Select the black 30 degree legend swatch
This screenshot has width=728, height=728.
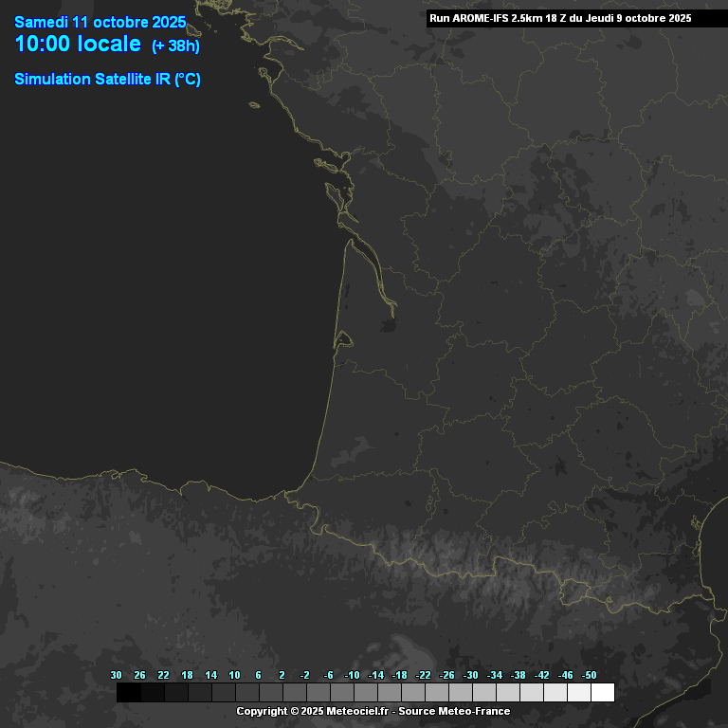click(128, 693)
